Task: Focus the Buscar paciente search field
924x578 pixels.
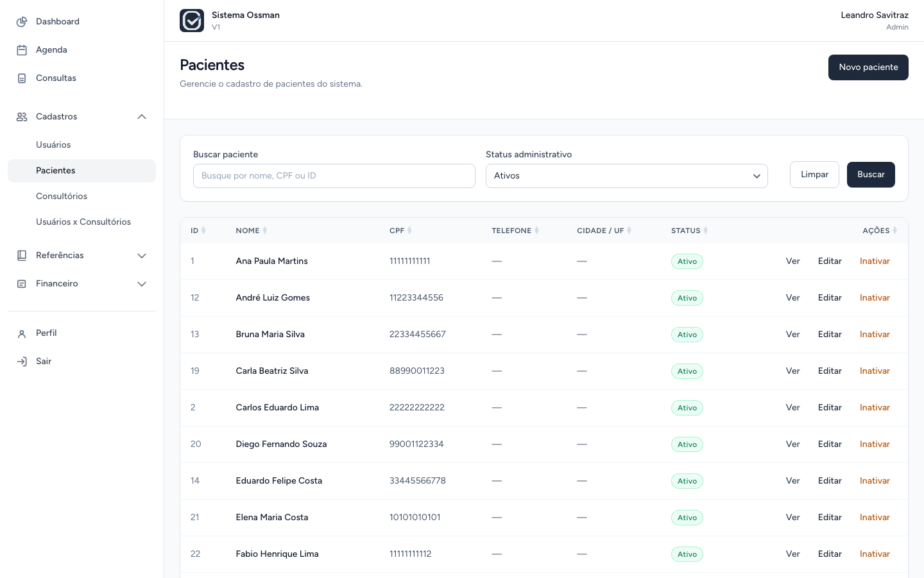Action: click(334, 176)
